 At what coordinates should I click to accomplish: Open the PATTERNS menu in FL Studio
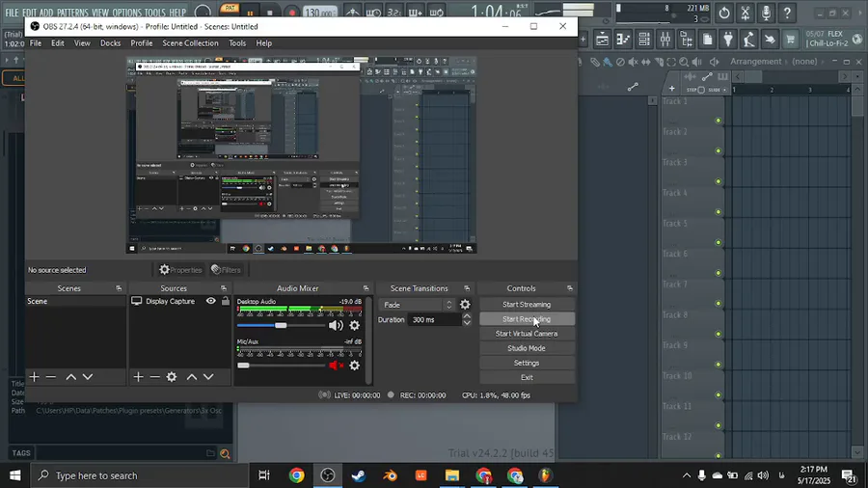point(72,13)
